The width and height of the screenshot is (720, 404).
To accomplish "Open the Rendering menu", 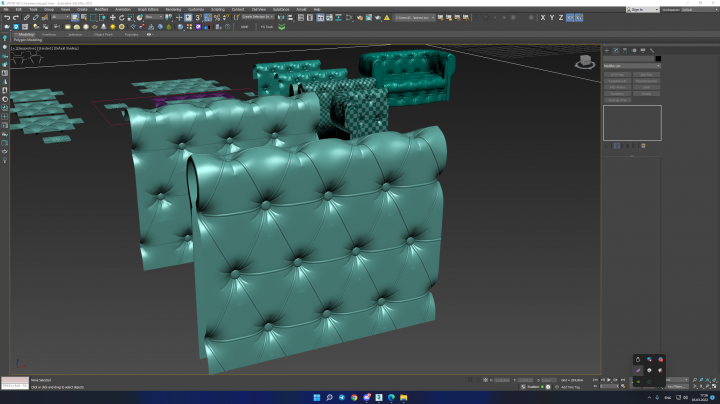I will pos(173,9).
